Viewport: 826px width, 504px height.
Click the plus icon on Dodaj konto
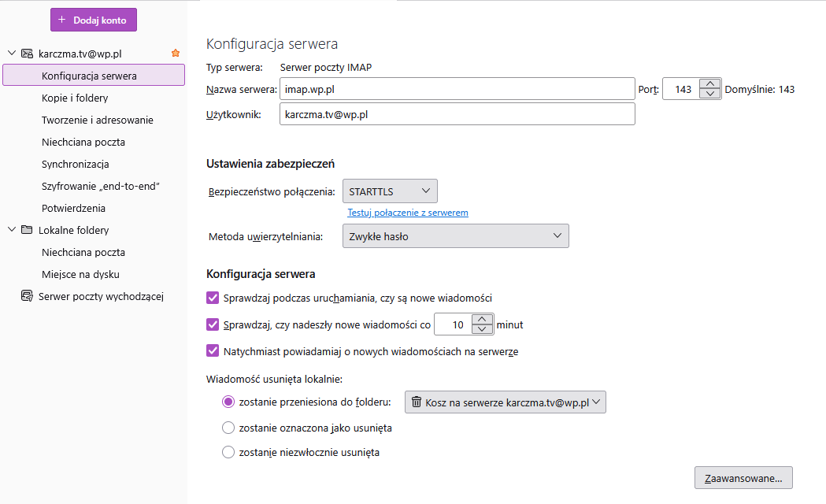pyautogui.click(x=62, y=20)
